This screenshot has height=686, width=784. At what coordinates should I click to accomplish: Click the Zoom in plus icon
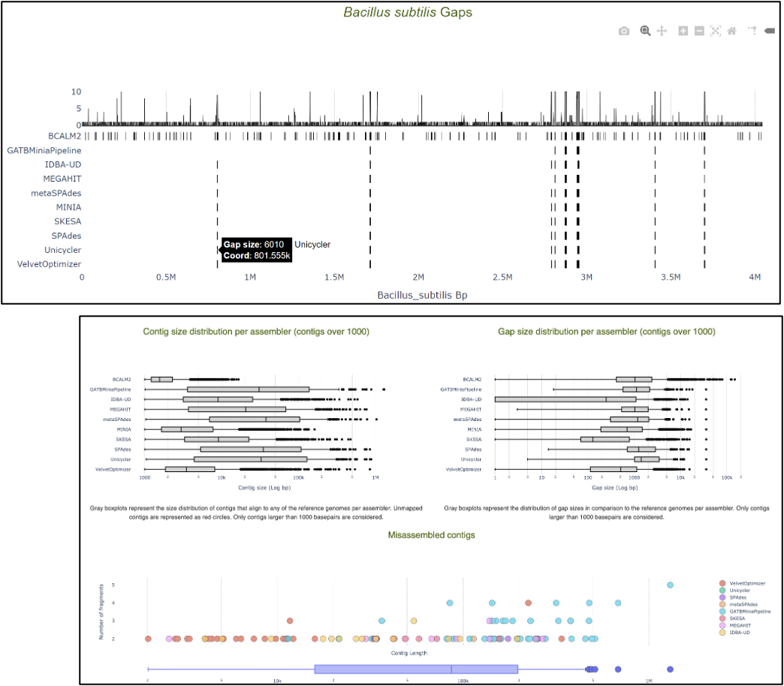click(683, 31)
